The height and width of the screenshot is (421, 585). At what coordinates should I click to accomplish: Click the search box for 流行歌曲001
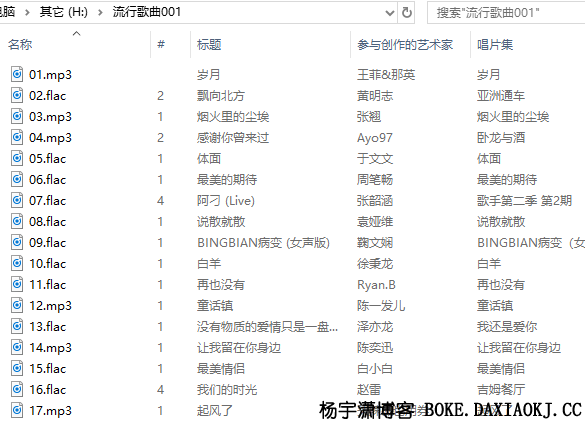pos(506,13)
